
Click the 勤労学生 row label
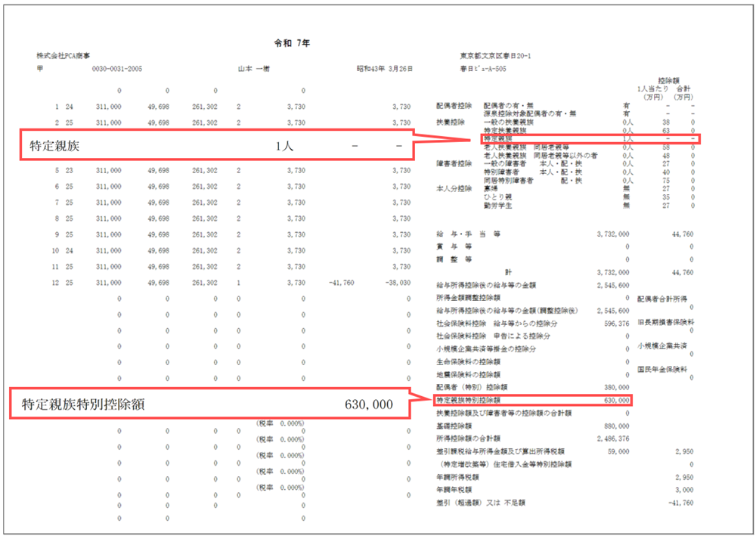[497, 205]
